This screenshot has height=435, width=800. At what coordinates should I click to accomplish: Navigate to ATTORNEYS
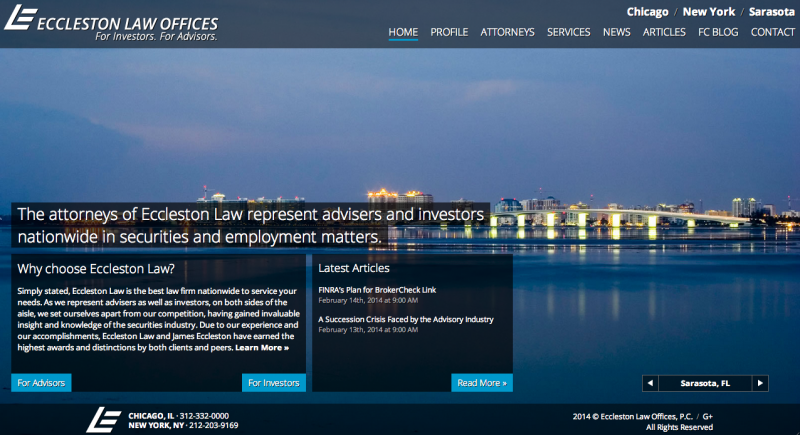click(x=507, y=32)
